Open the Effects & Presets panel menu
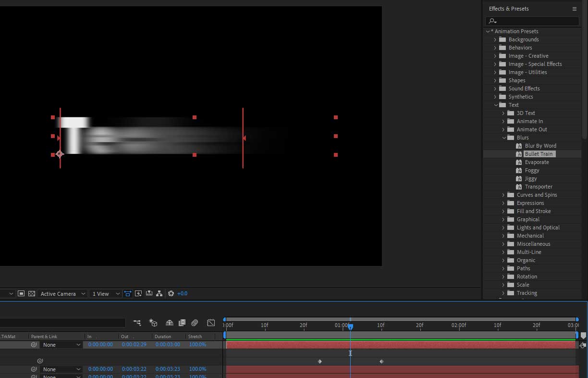 pyautogui.click(x=574, y=9)
